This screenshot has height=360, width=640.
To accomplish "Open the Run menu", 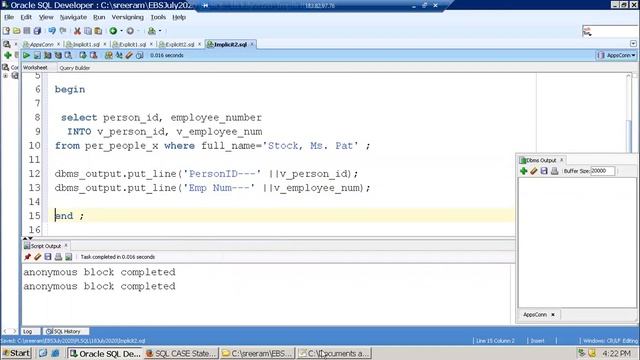I will coord(99,17).
